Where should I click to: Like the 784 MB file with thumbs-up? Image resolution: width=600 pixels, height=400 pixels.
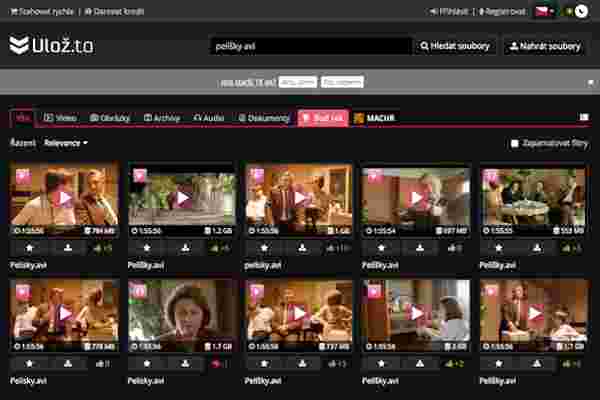(x=102, y=249)
